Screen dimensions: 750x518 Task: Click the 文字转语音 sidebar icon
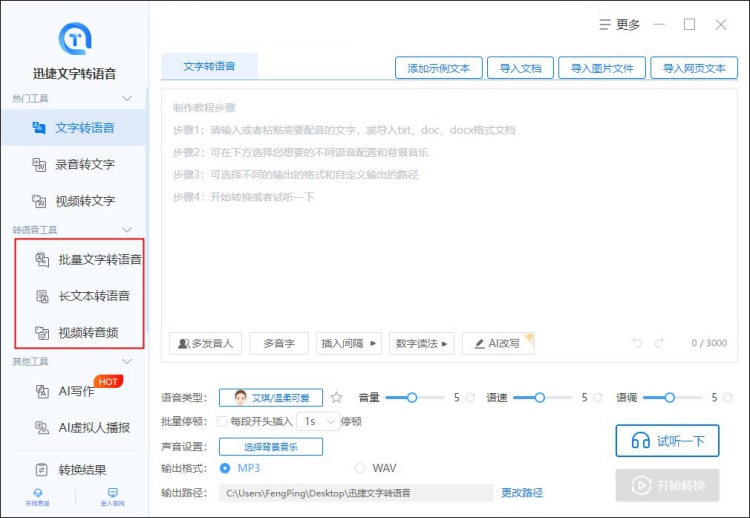pos(39,128)
